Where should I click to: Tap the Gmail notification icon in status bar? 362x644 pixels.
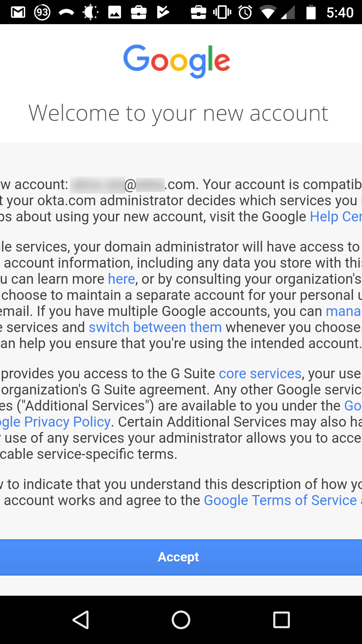click(18, 12)
